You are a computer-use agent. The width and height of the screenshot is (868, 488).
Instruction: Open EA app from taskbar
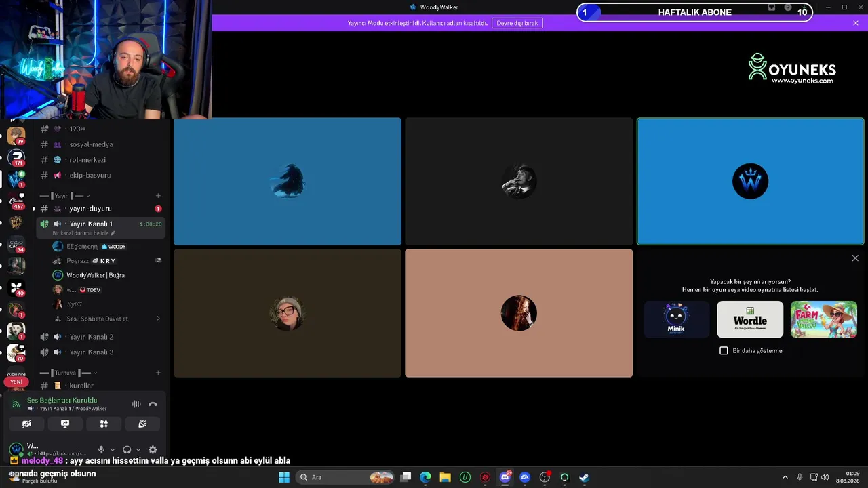coord(524,477)
